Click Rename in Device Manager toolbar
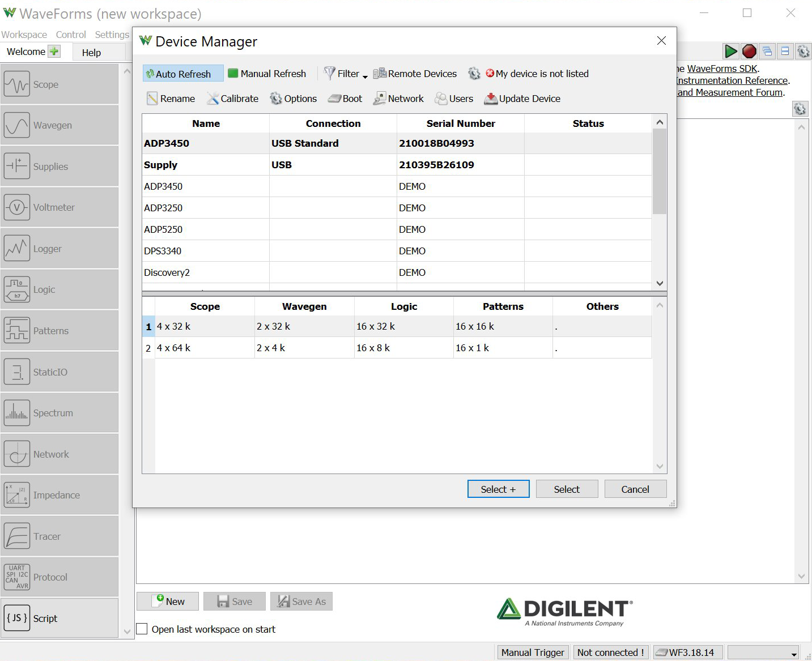This screenshot has width=812, height=661. (171, 99)
